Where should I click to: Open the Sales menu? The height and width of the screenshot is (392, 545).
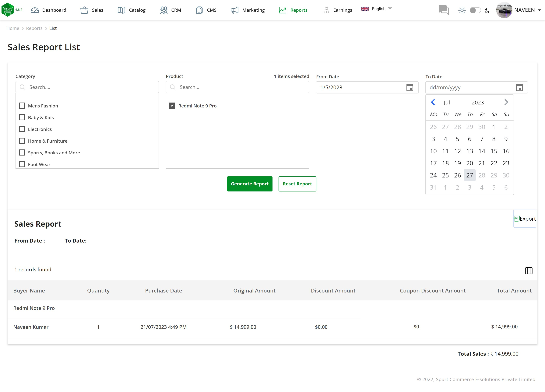tap(92, 10)
